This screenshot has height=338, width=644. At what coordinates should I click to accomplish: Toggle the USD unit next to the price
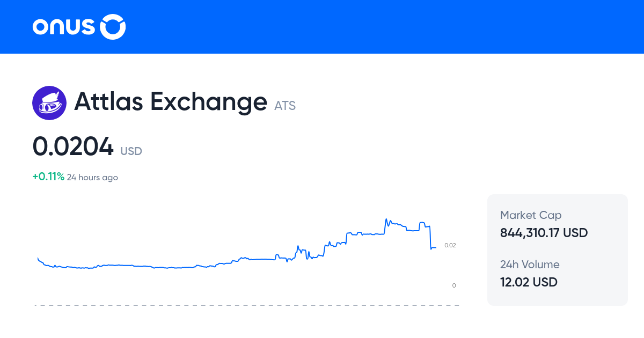(x=131, y=151)
